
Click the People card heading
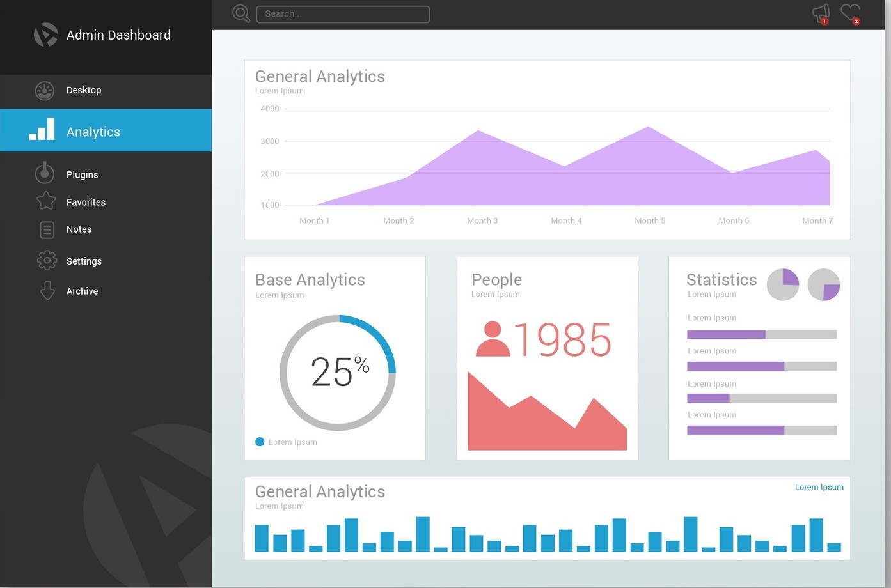coord(496,279)
